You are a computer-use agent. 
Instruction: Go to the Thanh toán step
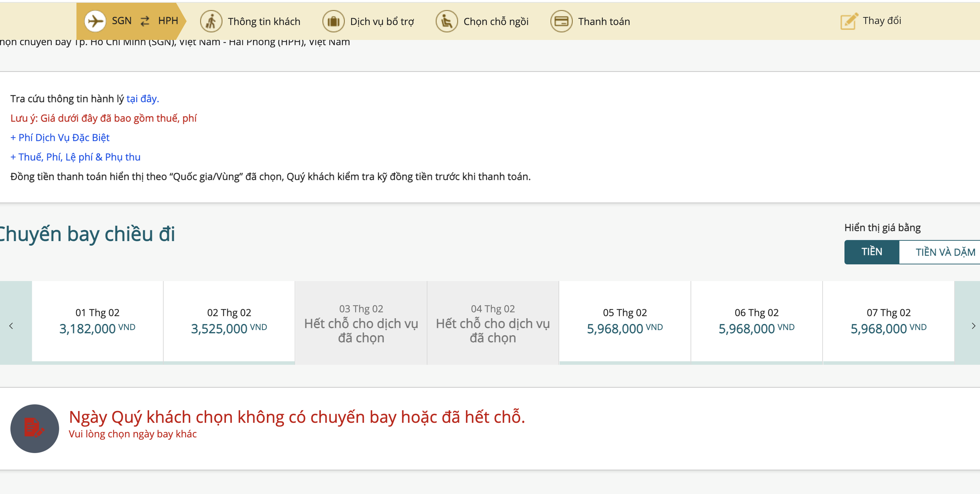[604, 21]
